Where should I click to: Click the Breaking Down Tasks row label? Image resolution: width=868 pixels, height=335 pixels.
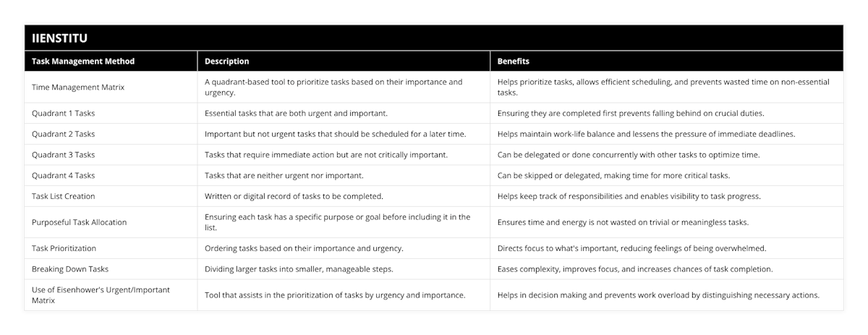70,269
